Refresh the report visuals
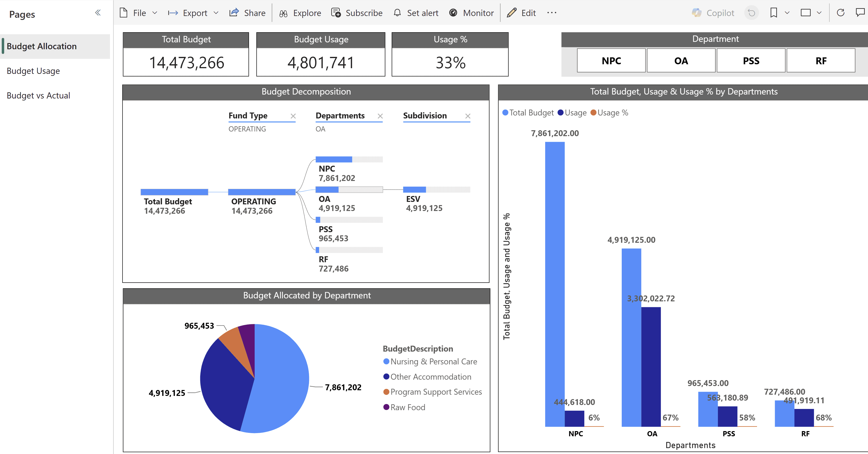The image size is (868, 454). click(x=841, y=13)
